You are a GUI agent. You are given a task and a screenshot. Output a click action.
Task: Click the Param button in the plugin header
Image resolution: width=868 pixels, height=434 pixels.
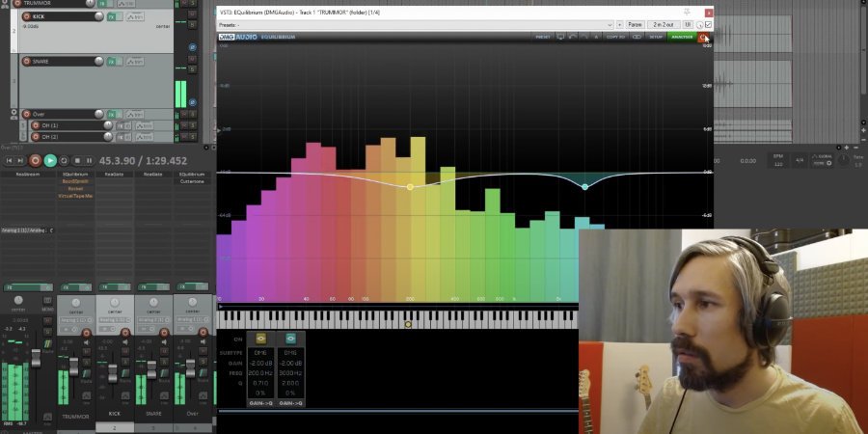(x=635, y=25)
